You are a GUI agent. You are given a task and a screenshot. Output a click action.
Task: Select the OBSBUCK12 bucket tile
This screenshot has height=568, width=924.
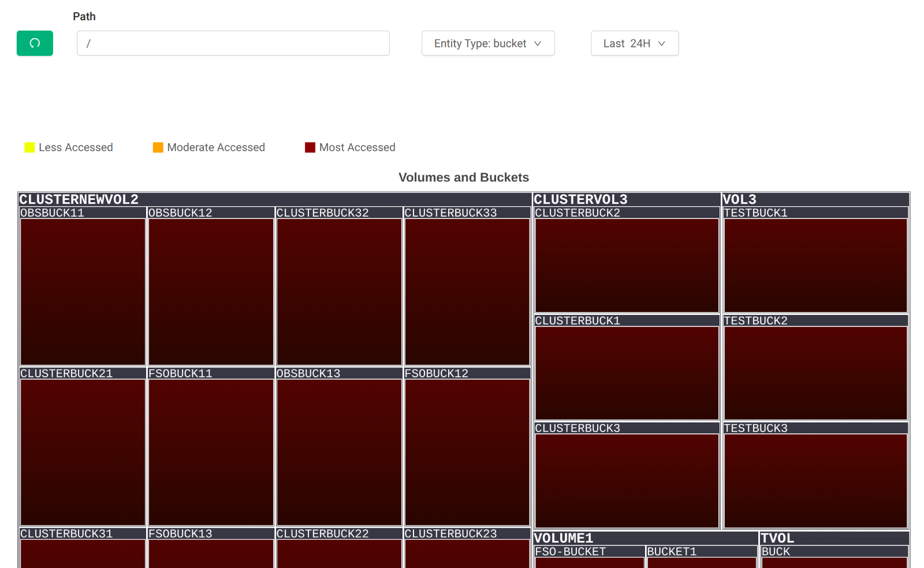[211, 291]
